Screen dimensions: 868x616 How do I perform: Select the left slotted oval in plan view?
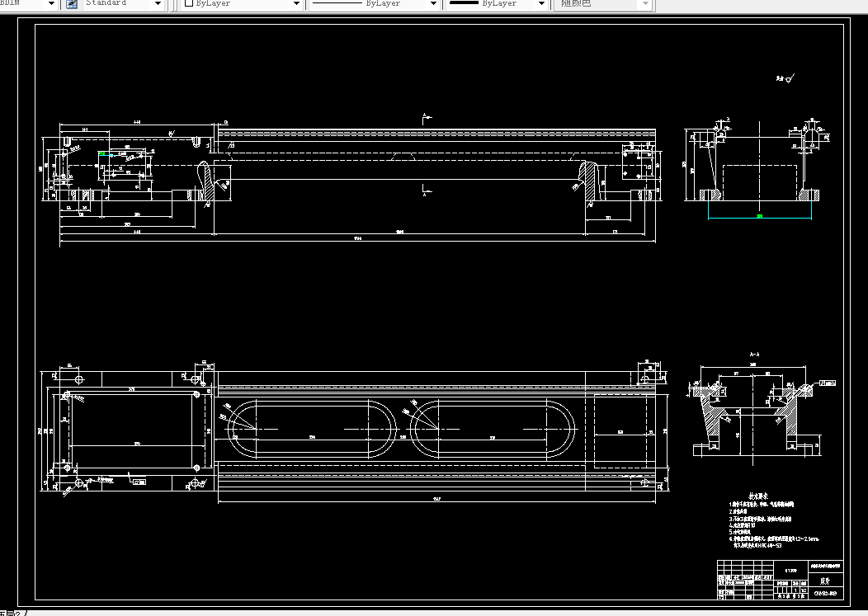312,429
